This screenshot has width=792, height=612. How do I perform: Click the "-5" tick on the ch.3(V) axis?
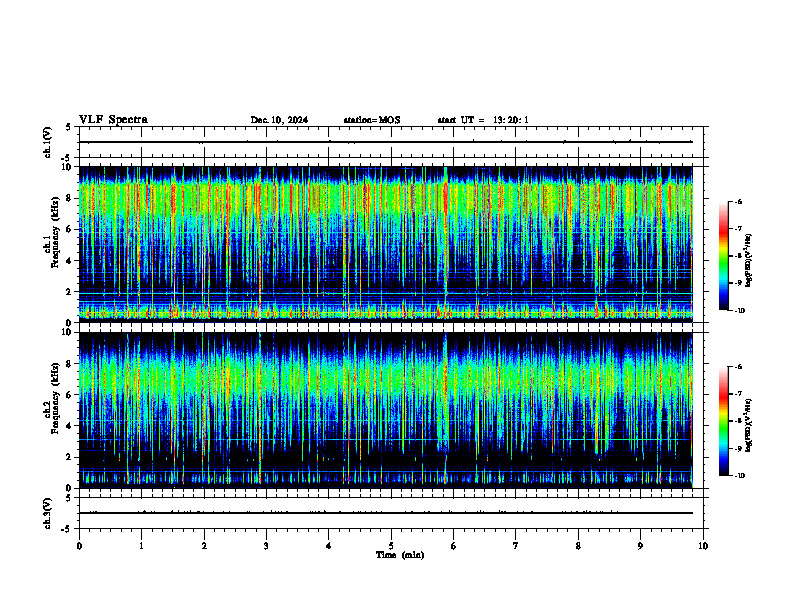pyautogui.click(x=67, y=529)
